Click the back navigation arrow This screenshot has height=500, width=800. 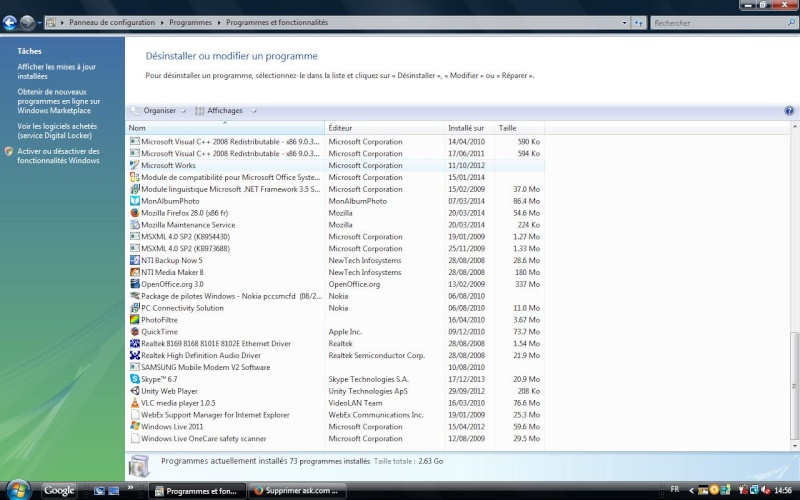click(10, 22)
